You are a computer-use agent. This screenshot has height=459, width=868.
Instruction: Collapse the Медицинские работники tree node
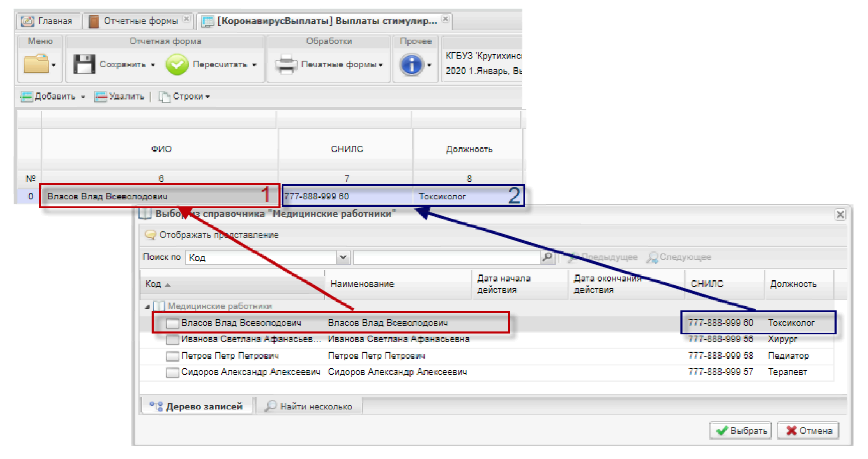point(147,307)
